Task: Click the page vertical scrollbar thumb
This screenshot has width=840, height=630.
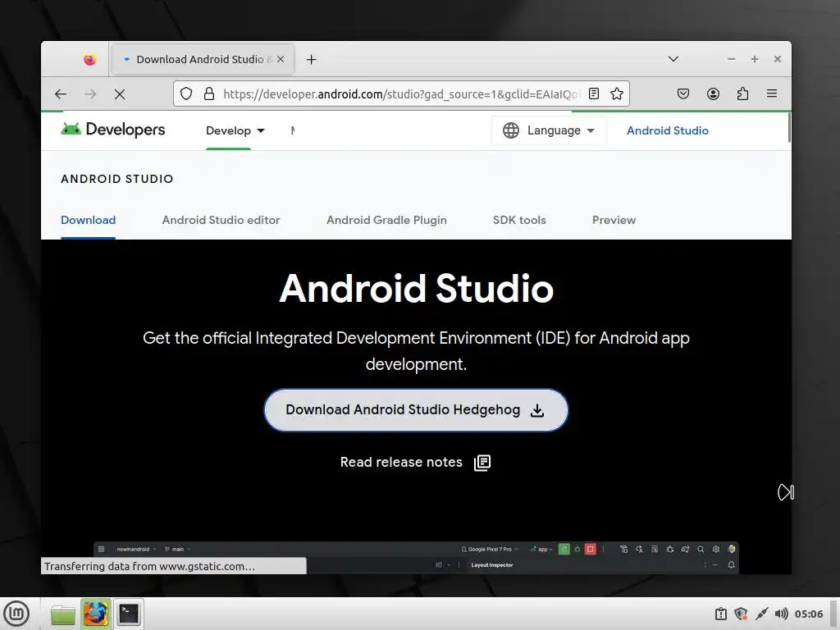Action: tap(789, 127)
